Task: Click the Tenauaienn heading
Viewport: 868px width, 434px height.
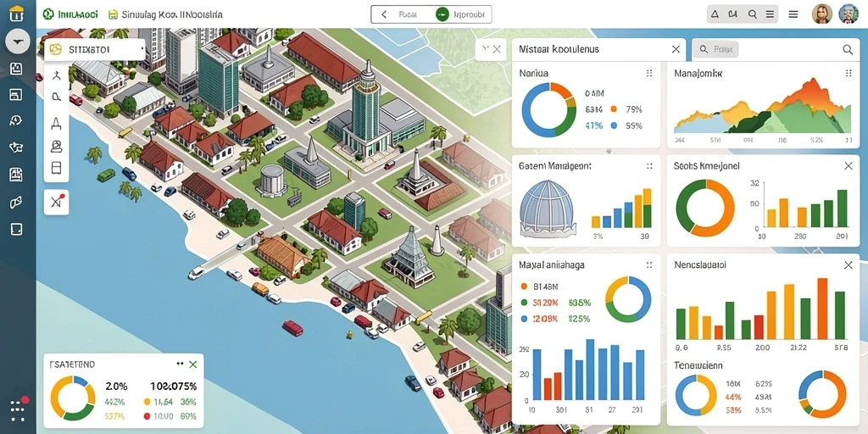Action: click(x=698, y=365)
